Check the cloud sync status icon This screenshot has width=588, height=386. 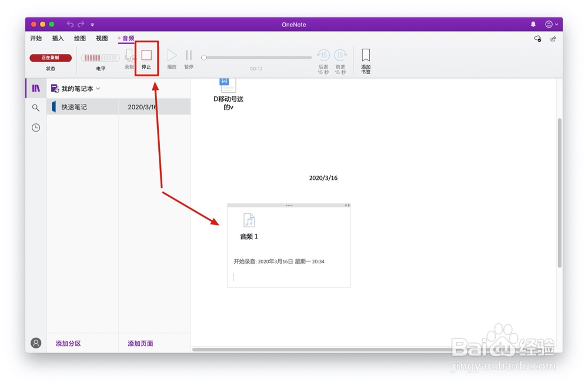click(x=538, y=39)
